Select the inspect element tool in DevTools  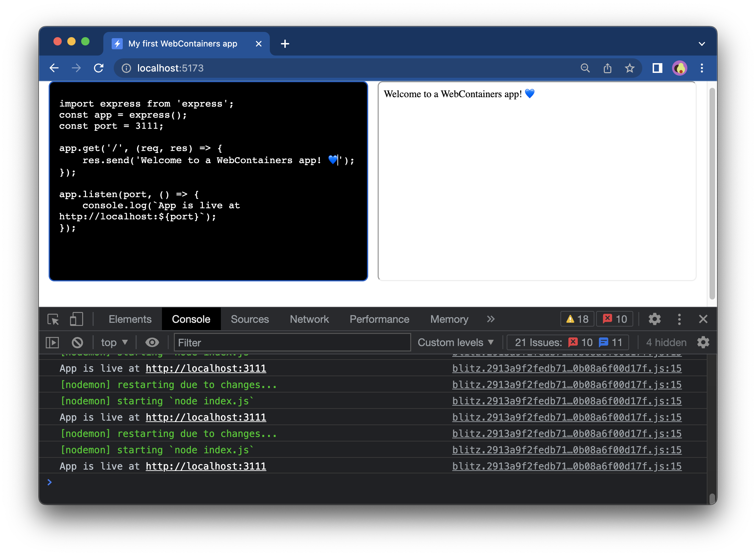click(53, 319)
